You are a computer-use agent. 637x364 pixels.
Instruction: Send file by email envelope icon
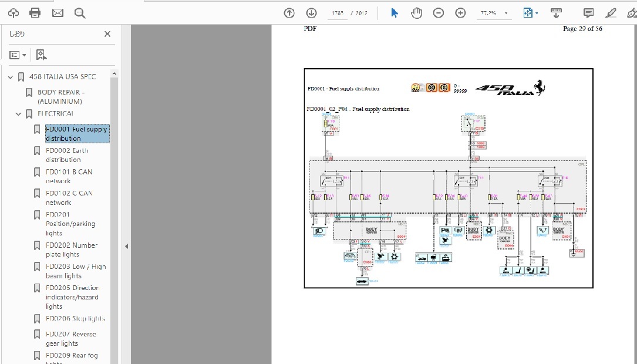click(58, 13)
